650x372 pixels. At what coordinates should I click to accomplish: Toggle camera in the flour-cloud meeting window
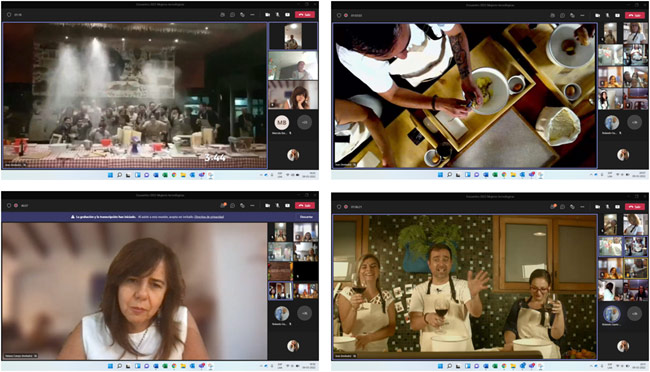coord(267,15)
